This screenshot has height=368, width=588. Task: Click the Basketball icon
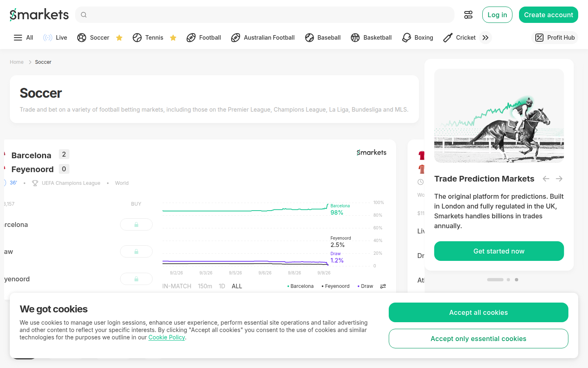[355, 38]
